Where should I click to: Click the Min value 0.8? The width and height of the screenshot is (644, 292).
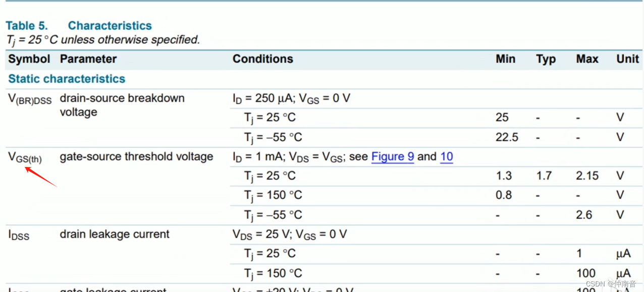504,195
